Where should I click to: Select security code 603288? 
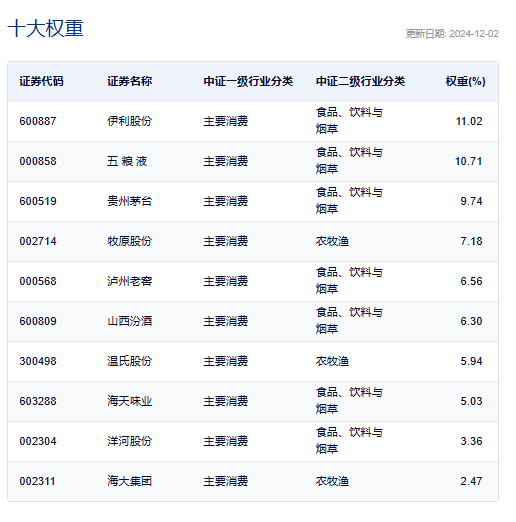[38, 401]
